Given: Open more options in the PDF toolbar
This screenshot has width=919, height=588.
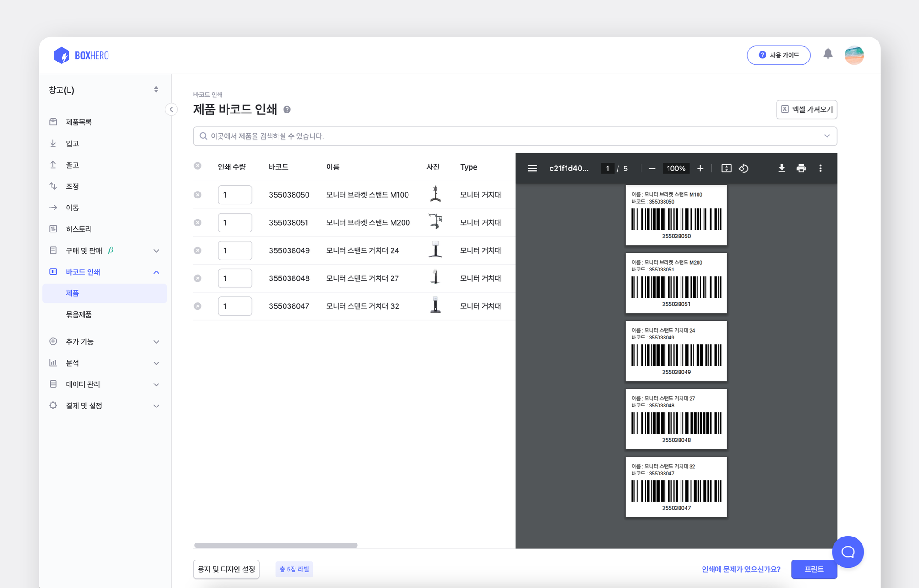Looking at the screenshot, I should (x=821, y=168).
